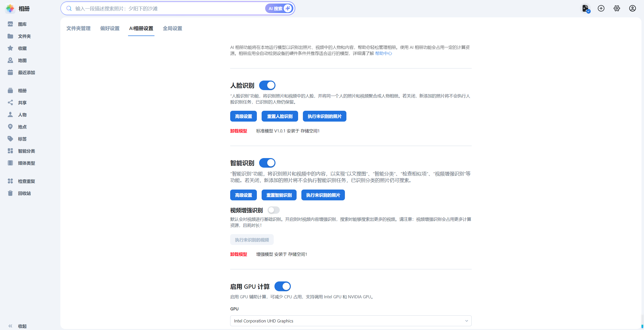Enable the 视频增强识别 toggle
This screenshot has height=330, width=644.
click(x=273, y=210)
